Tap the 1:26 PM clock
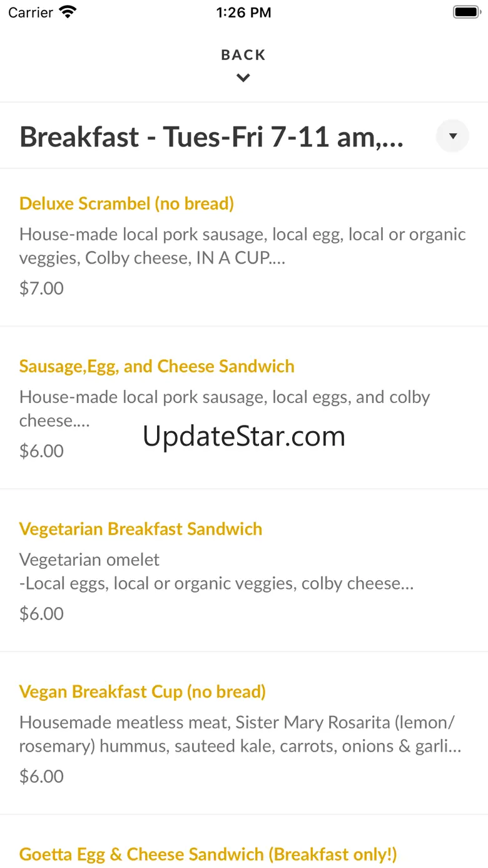Image resolution: width=488 pixels, height=868 pixels. pyautogui.click(x=243, y=13)
